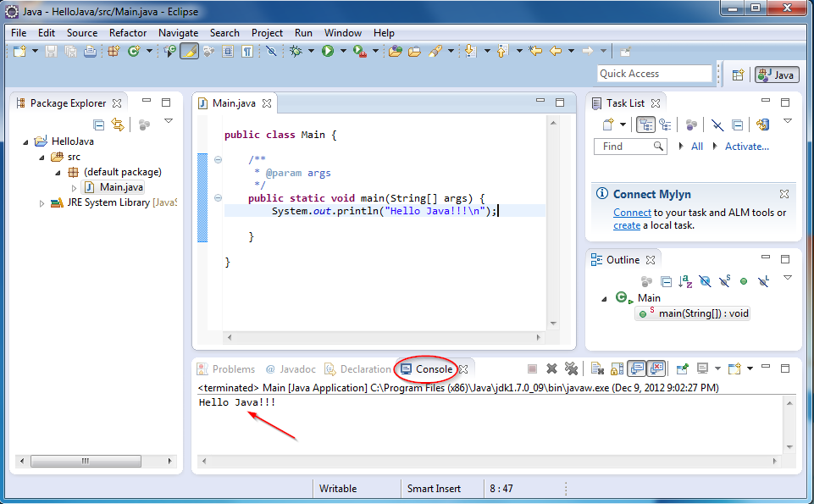Viewport: 814px width, 504px height.
Task: Open the Run button dropdown arrow
Action: tap(343, 52)
